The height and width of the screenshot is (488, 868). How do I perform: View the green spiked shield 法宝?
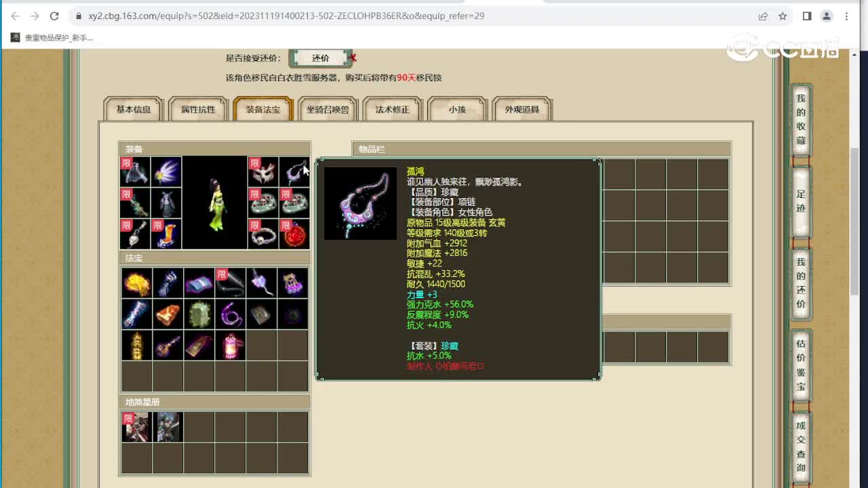click(199, 314)
